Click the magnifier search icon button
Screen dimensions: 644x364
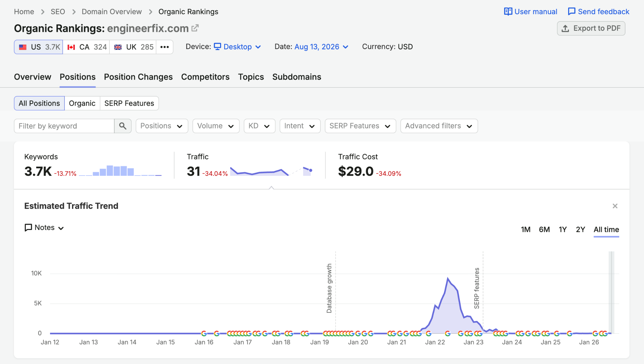tap(123, 126)
